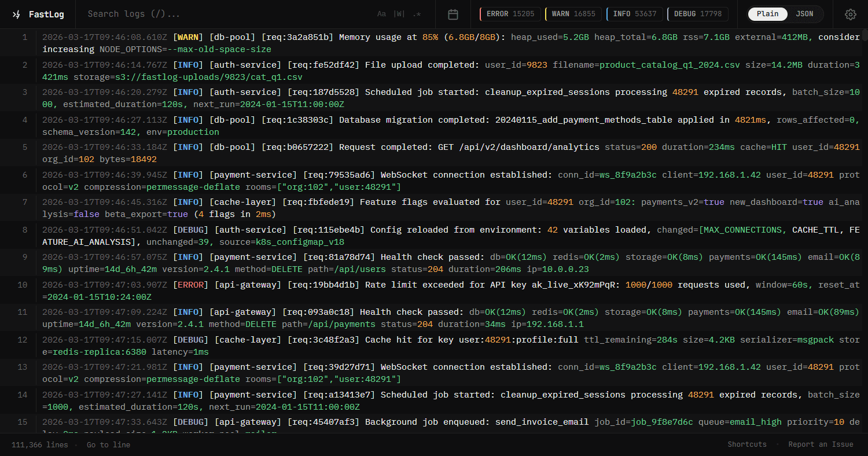Open settings via the gear icon
This screenshot has width=868, height=456.
point(850,14)
